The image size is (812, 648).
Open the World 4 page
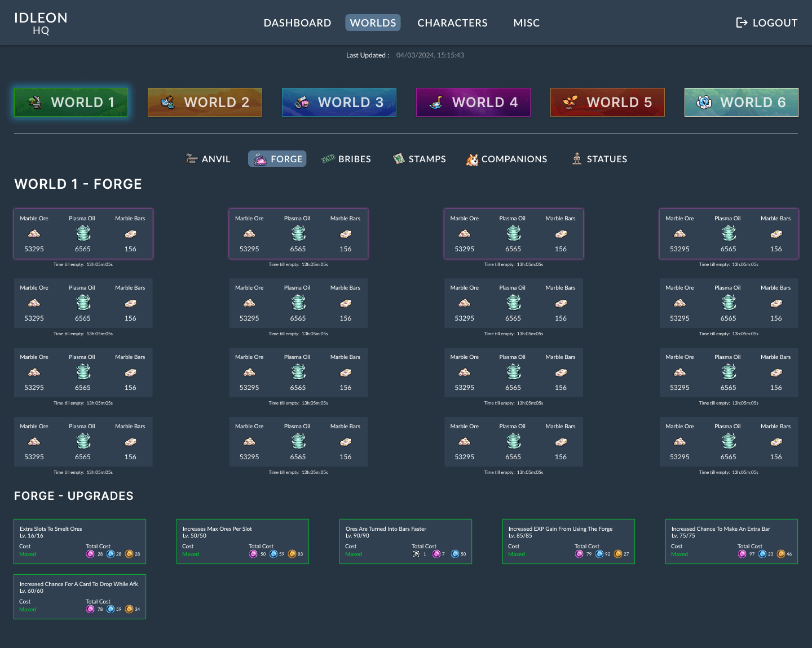pyautogui.click(x=473, y=102)
